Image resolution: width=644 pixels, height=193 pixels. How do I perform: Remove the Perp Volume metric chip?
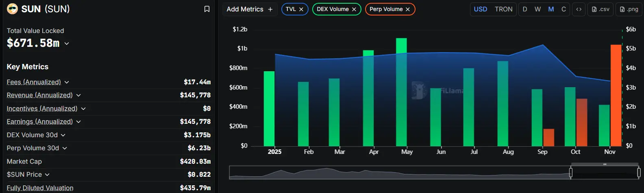(x=408, y=9)
